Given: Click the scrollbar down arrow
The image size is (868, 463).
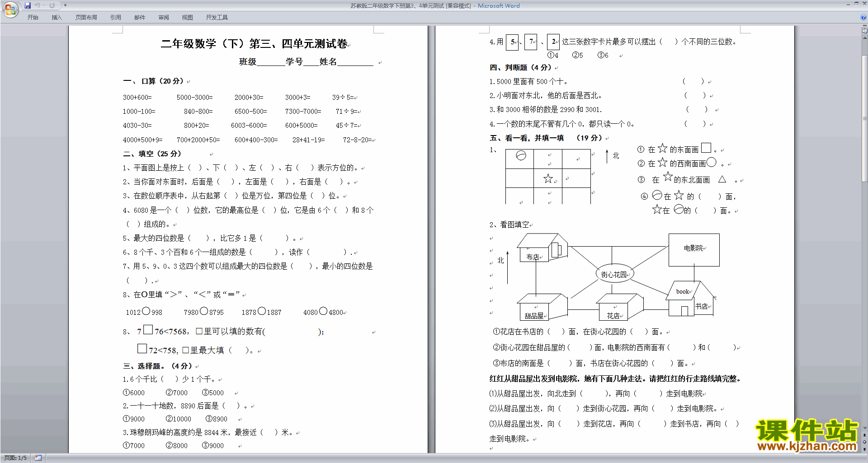Looking at the screenshot, I should point(864,428).
